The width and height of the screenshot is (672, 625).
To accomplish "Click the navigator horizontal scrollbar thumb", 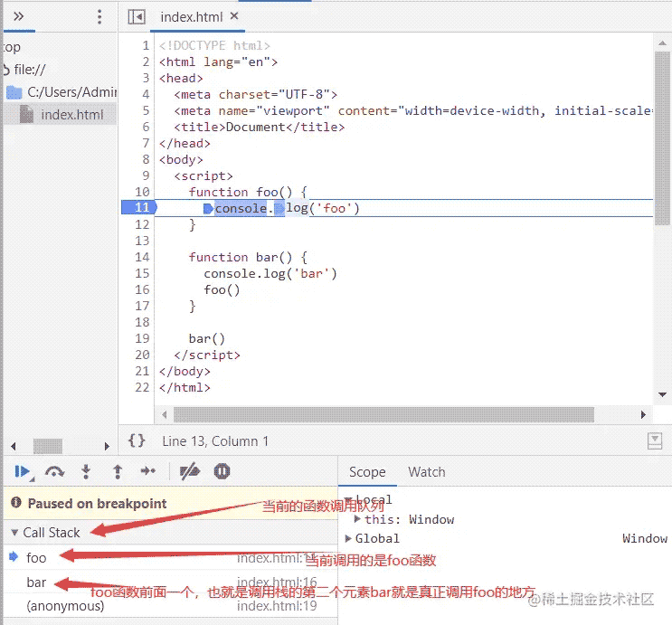I will pyautogui.click(x=48, y=446).
